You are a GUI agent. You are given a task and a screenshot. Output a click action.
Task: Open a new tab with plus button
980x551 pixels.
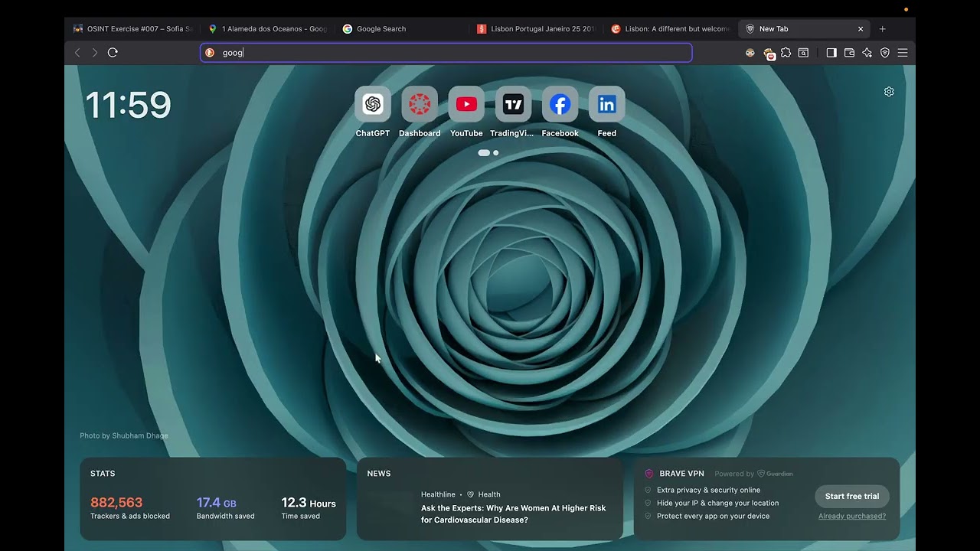tap(882, 29)
